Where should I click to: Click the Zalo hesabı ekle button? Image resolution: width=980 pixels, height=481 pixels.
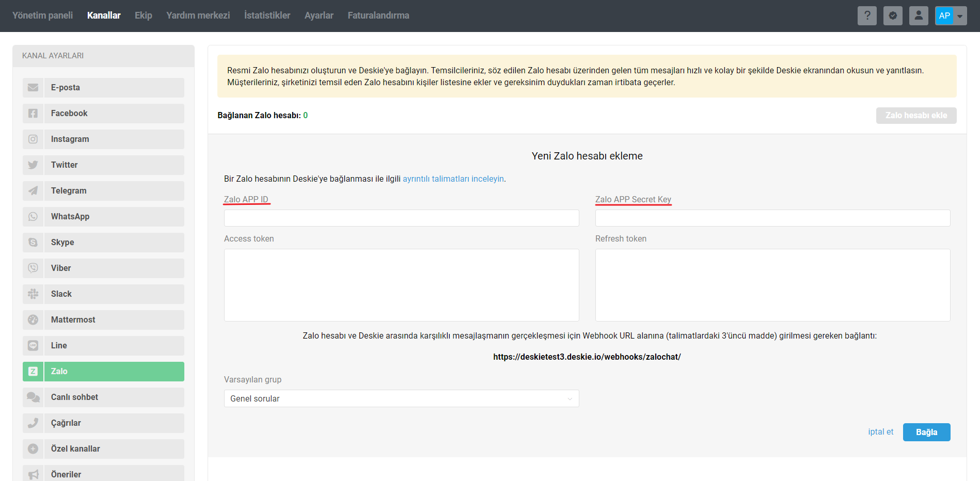coord(916,116)
